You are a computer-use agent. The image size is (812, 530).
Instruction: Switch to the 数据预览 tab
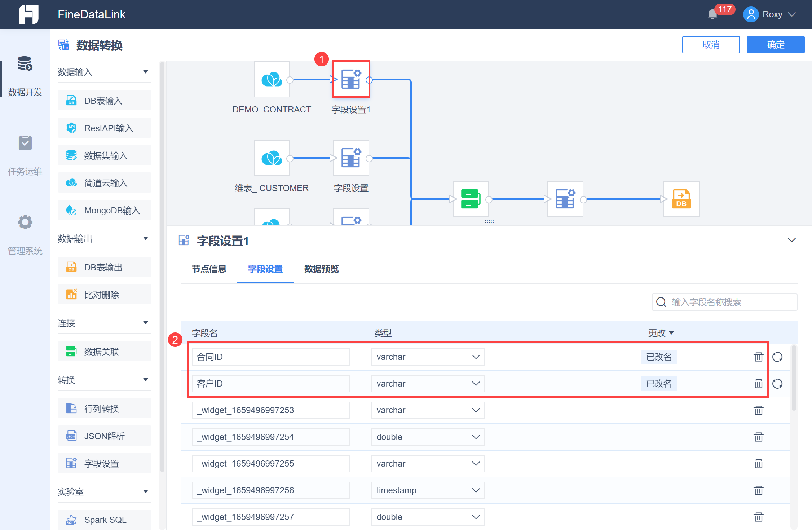click(x=321, y=269)
